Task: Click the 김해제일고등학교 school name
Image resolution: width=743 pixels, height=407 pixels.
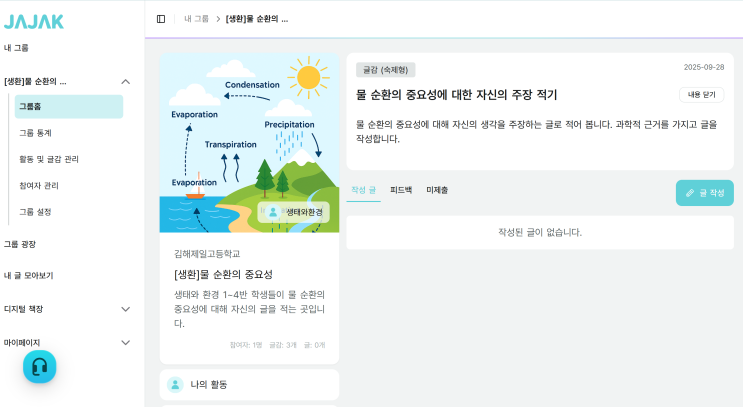Action: [x=207, y=254]
